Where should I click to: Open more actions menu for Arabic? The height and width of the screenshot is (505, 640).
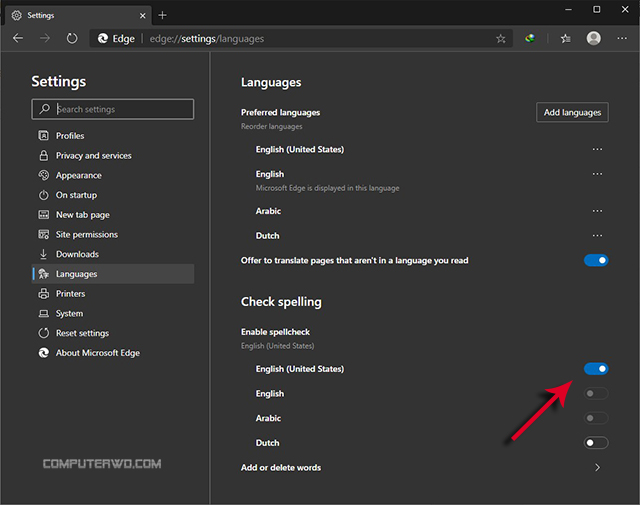[x=597, y=211]
